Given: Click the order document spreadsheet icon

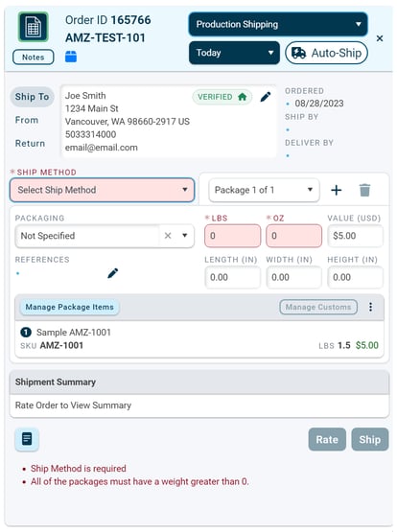Looking at the screenshot, I should [x=34, y=27].
